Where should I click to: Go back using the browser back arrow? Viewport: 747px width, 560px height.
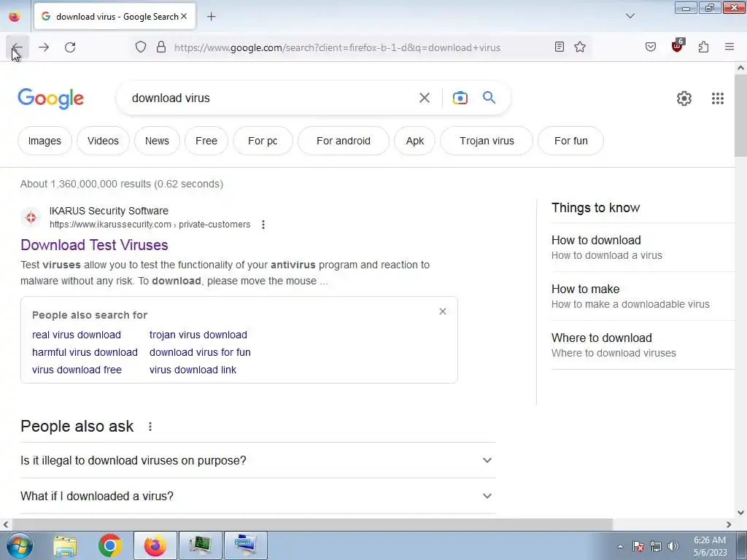(x=18, y=47)
